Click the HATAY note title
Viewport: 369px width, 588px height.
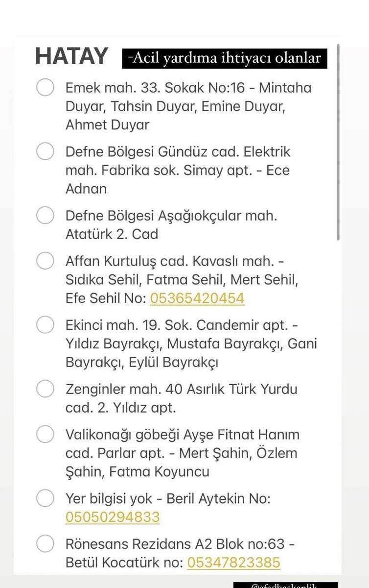[71, 56]
